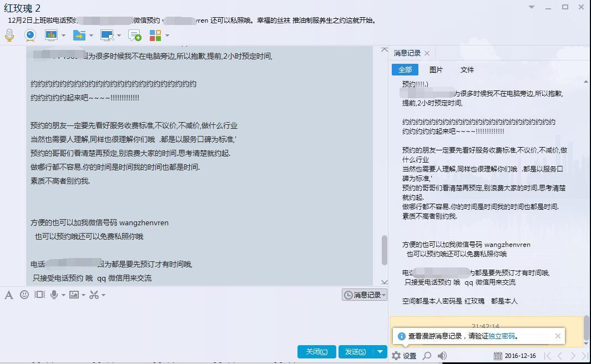The image size is (591, 364).
Task: Open the remote desktop monitor icon
Action: [107, 36]
